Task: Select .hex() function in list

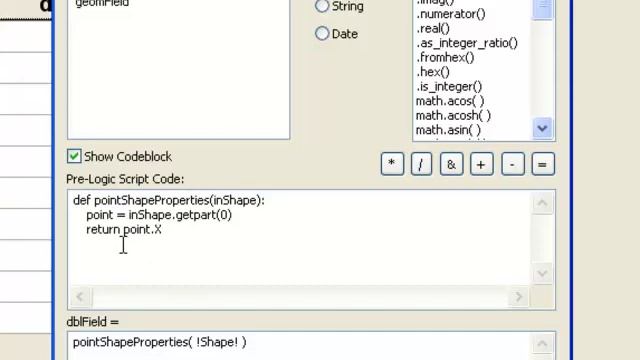Action: tap(433, 72)
